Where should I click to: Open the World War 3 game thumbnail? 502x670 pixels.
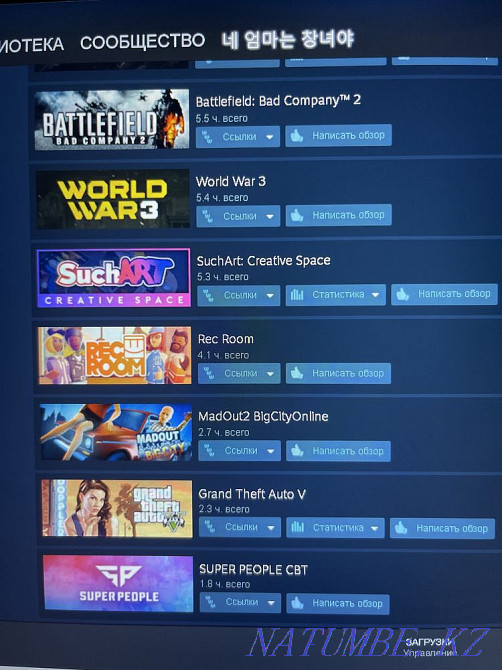(x=113, y=199)
